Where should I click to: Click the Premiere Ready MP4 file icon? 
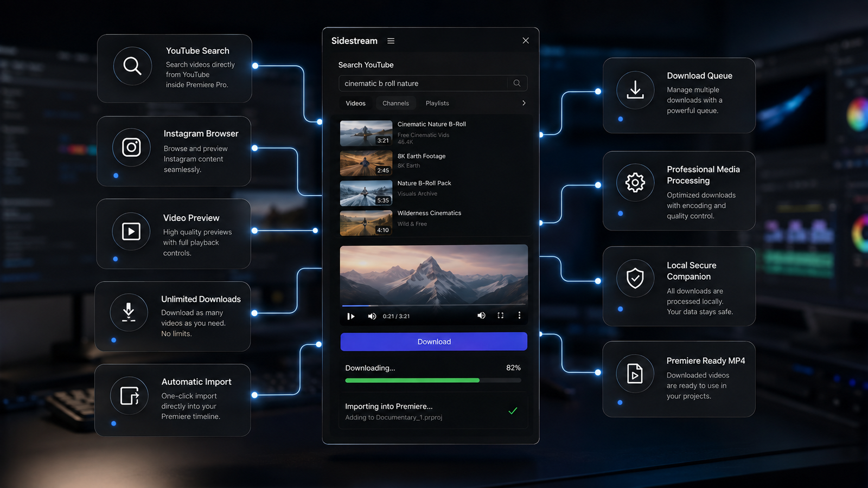point(635,374)
